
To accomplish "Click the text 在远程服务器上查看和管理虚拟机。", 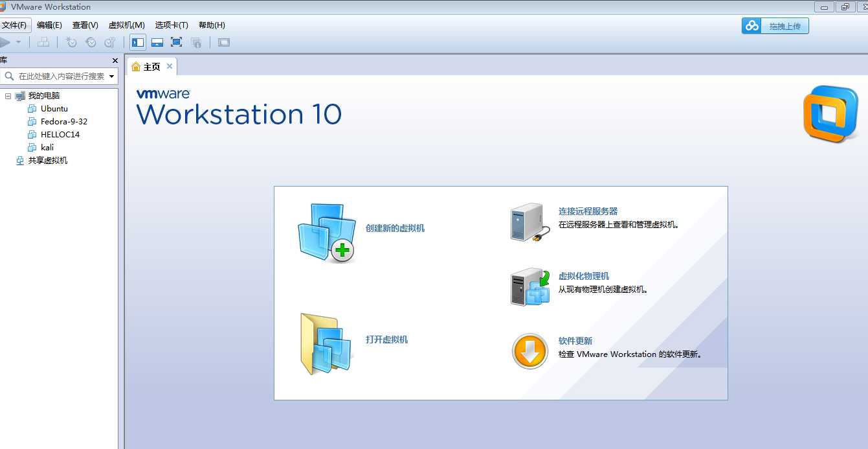I will (x=621, y=225).
